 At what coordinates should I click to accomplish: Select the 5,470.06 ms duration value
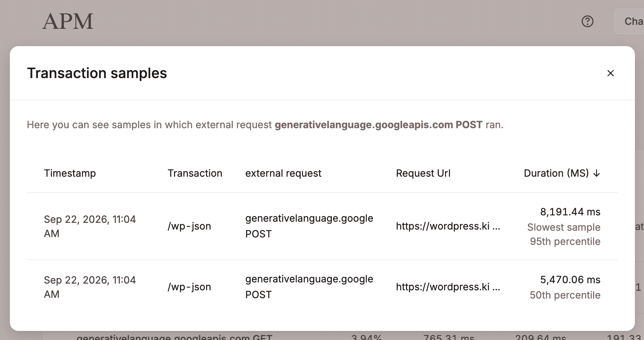pos(570,280)
